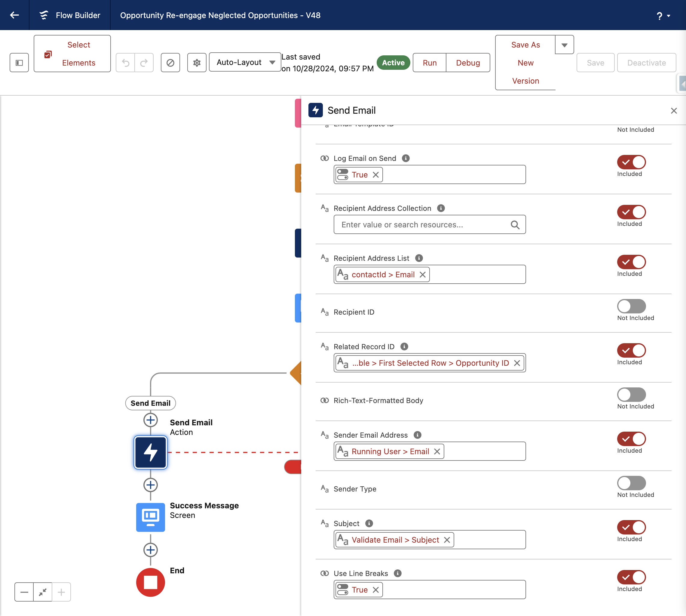Click the undo arrow icon

(125, 63)
